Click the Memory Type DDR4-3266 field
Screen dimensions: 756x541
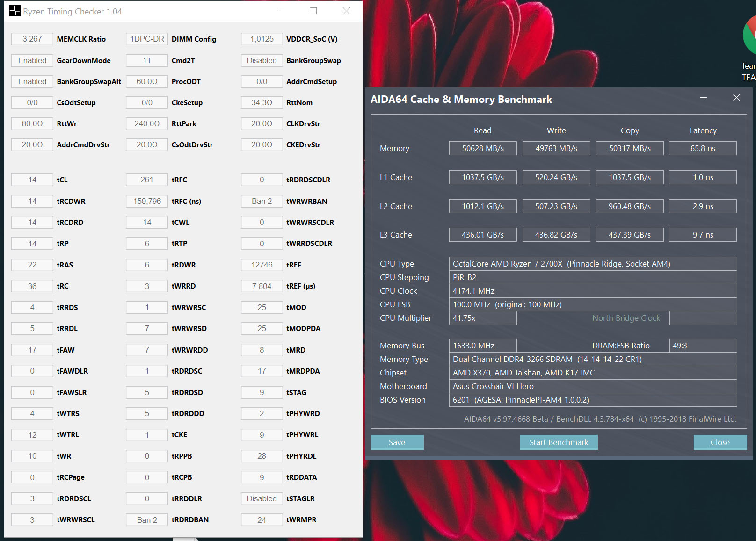593,359
